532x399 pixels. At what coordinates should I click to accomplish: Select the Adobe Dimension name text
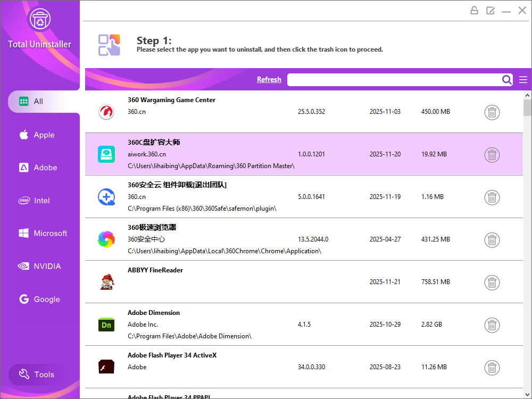point(154,313)
